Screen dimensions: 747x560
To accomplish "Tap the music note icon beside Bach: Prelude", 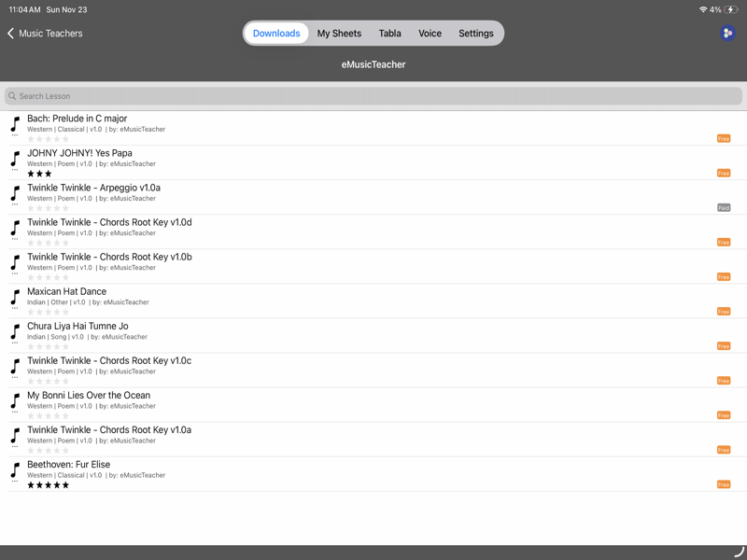I will pos(15,124).
